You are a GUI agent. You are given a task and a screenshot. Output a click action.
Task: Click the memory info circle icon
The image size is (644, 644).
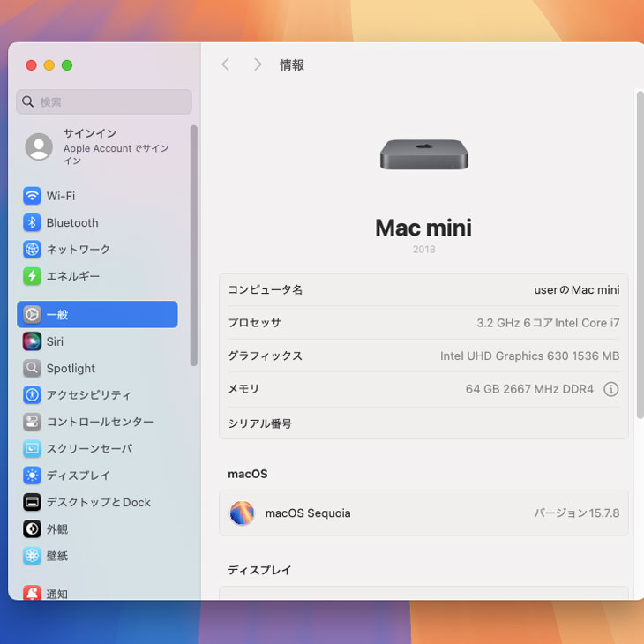[610, 389]
